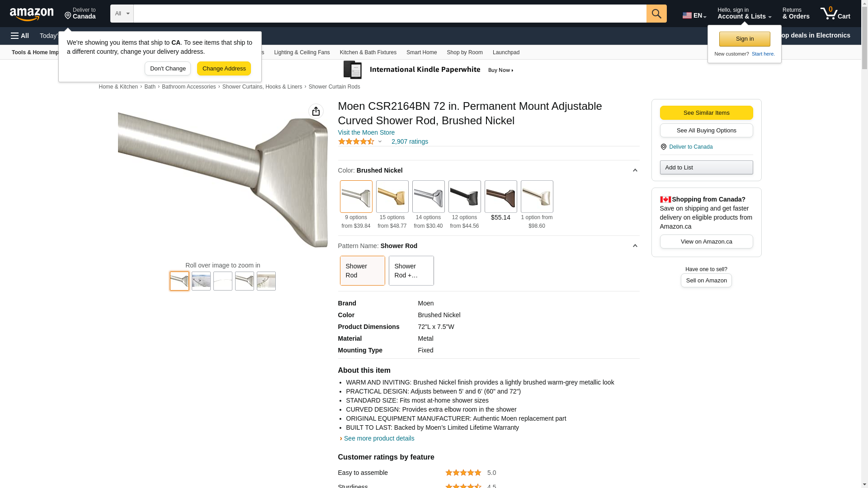868x488 pixels.
Task: Select the Shower Rod + pattern option
Action: coord(411,271)
